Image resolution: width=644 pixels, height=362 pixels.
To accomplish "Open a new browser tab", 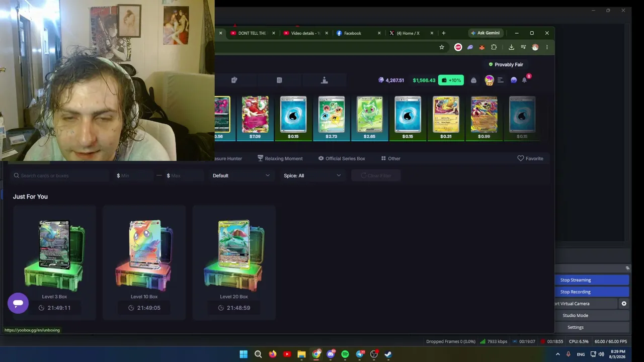I will [443, 33].
